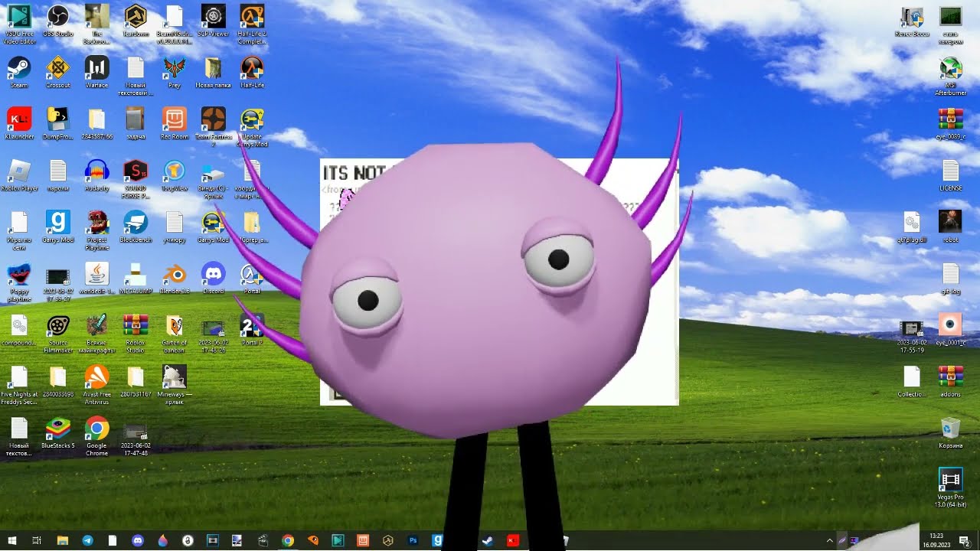Select the Poppy Playtime desktop icon
The height and width of the screenshot is (551, 980).
pyautogui.click(x=19, y=282)
